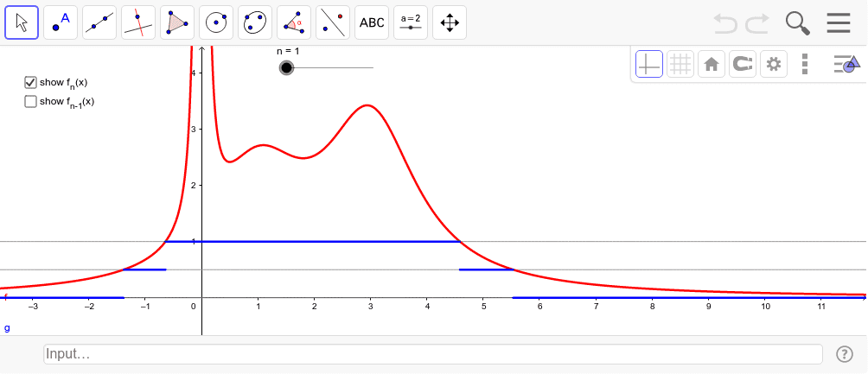Click the home standard view button

712,64
